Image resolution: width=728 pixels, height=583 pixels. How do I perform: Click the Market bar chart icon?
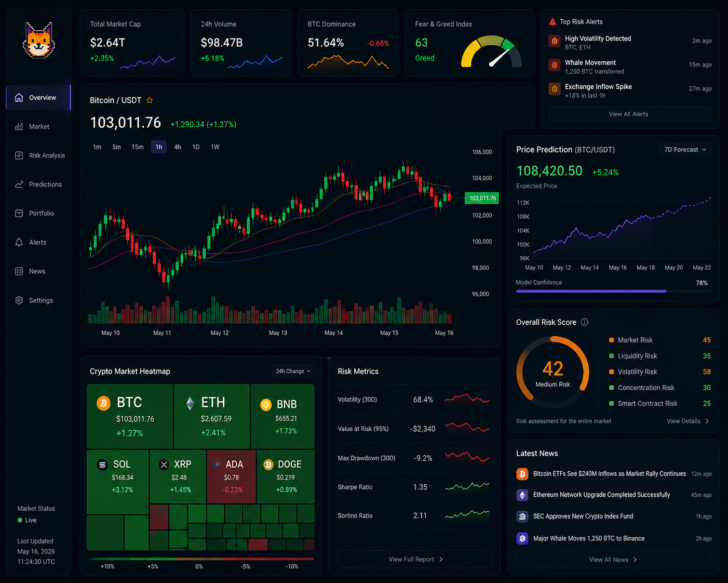[19, 127]
